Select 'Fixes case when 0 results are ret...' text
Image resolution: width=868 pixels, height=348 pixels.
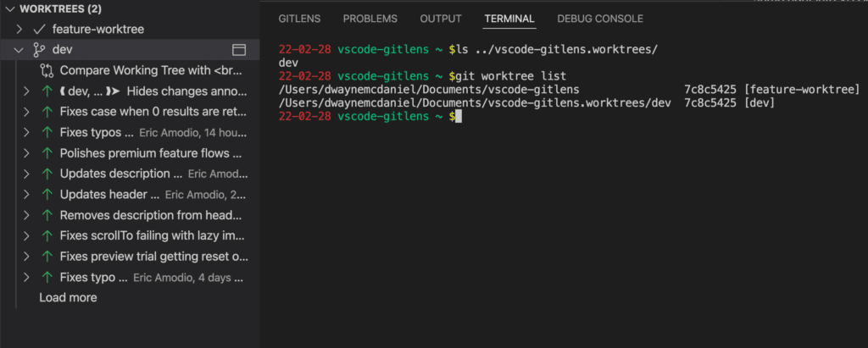click(x=153, y=112)
